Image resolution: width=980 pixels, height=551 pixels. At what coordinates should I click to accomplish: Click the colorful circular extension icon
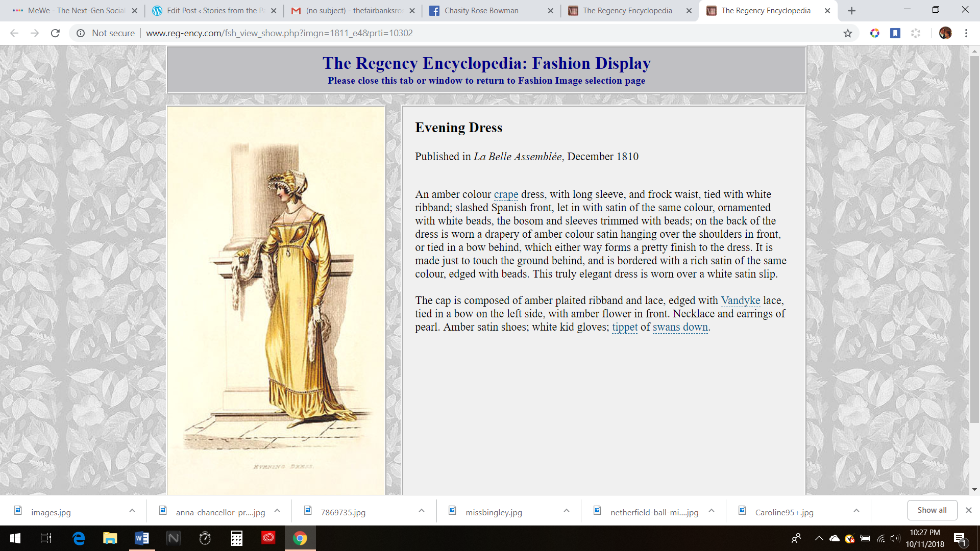pos(875,33)
